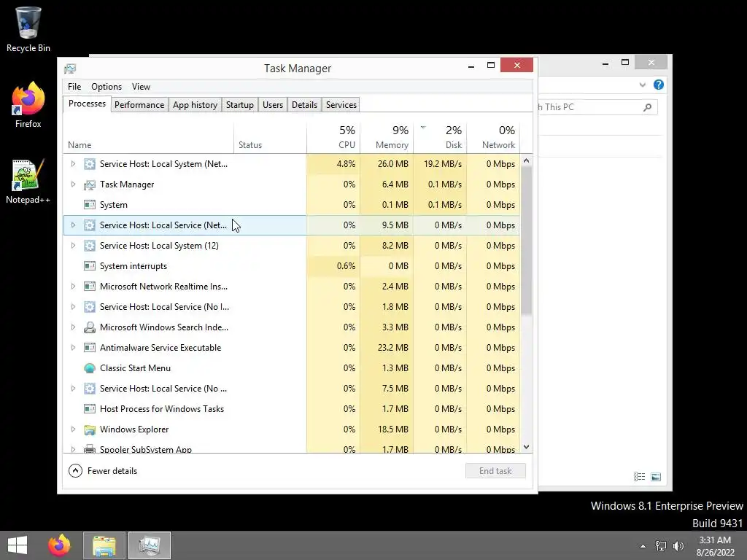Switch Explorer window to large icons view
The width and height of the screenshot is (747, 560).
656,477
